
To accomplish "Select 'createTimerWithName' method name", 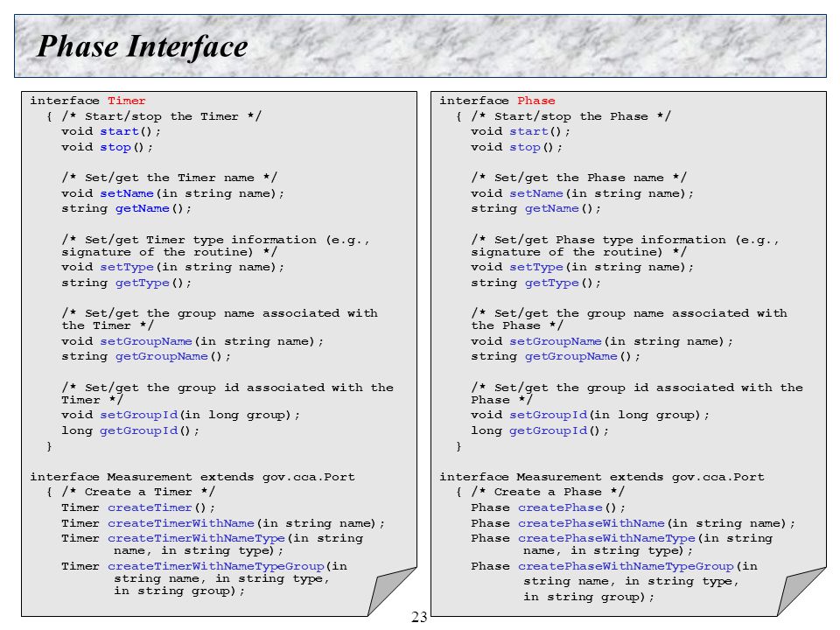I will pyautogui.click(x=181, y=523).
